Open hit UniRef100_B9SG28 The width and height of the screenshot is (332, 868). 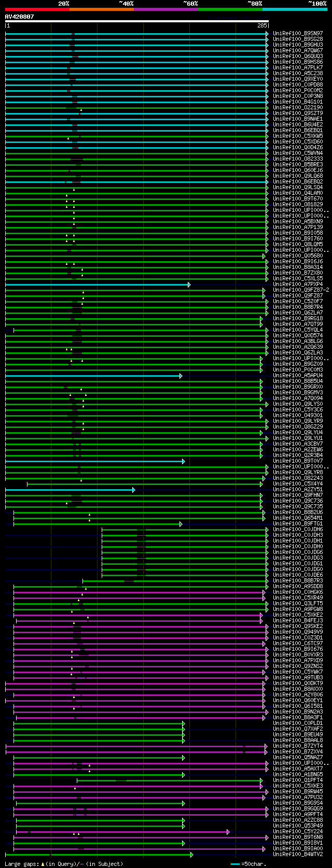coord(298,39)
